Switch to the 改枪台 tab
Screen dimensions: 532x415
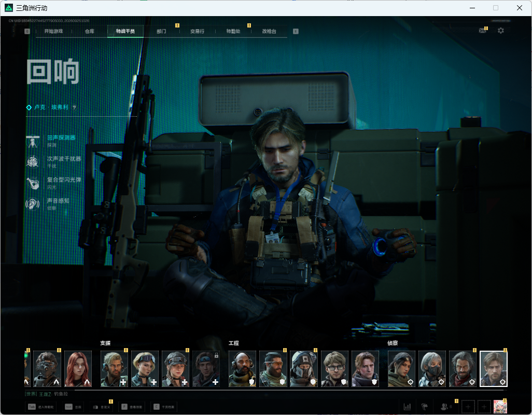pyautogui.click(x=269, y=31)
